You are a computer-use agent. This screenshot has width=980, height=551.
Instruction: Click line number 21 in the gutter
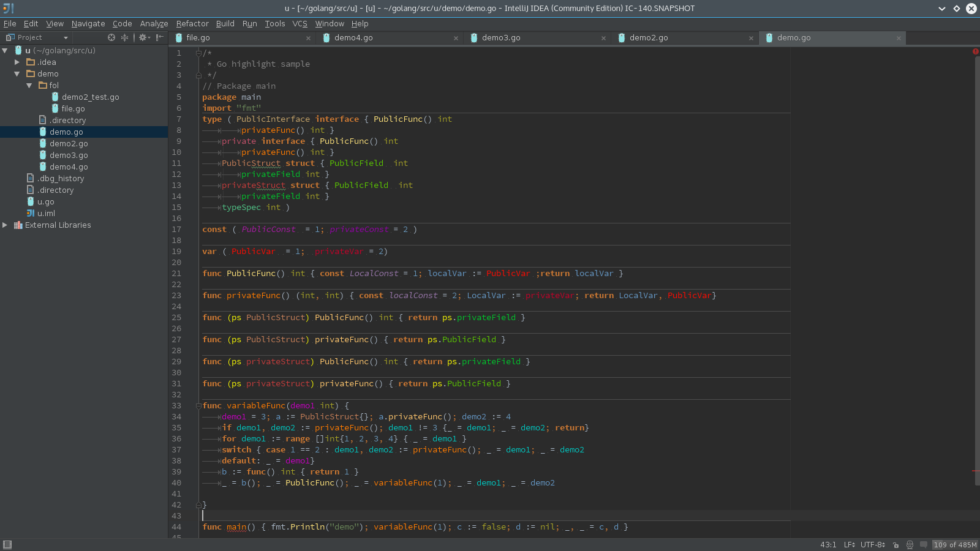pyautogui.click(x=176, y=274)
